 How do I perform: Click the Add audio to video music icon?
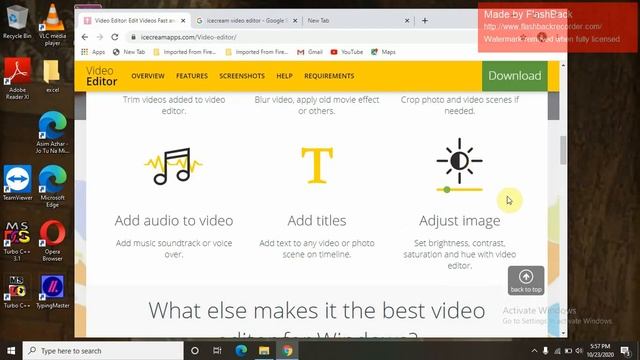tap(173, 166)
